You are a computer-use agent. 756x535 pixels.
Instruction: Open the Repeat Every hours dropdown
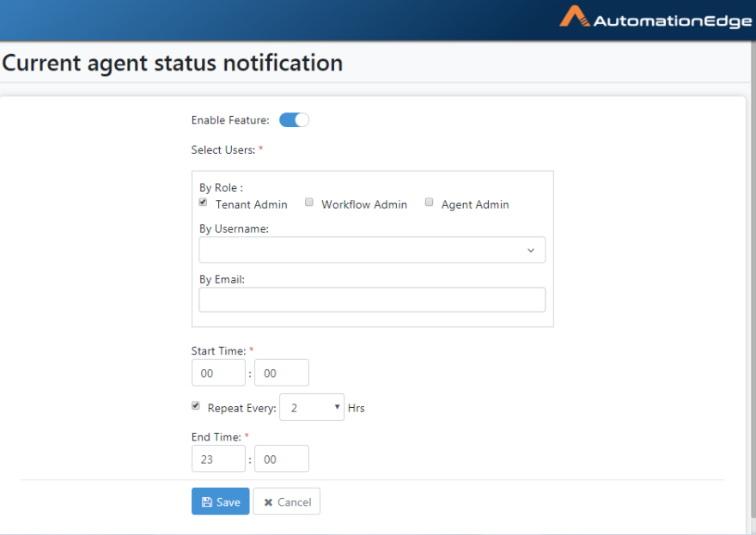click(312, 407)
